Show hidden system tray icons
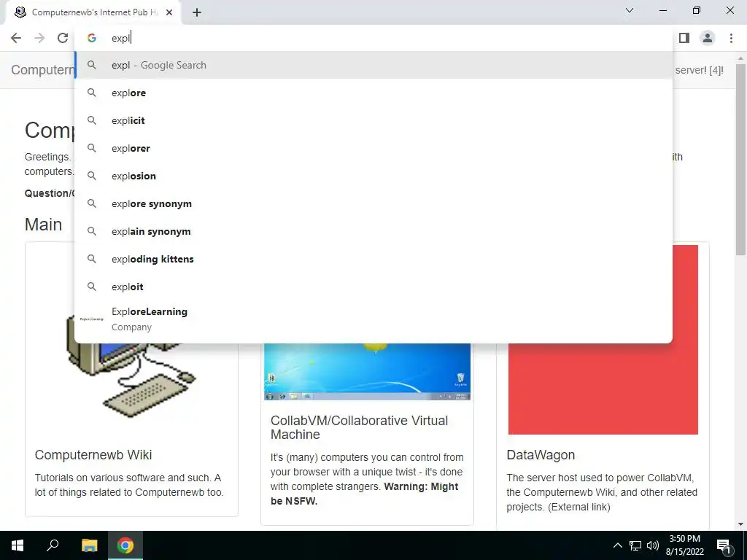This screenshot has width=747, height=560. pyautogui.click(x=617, y=545)
